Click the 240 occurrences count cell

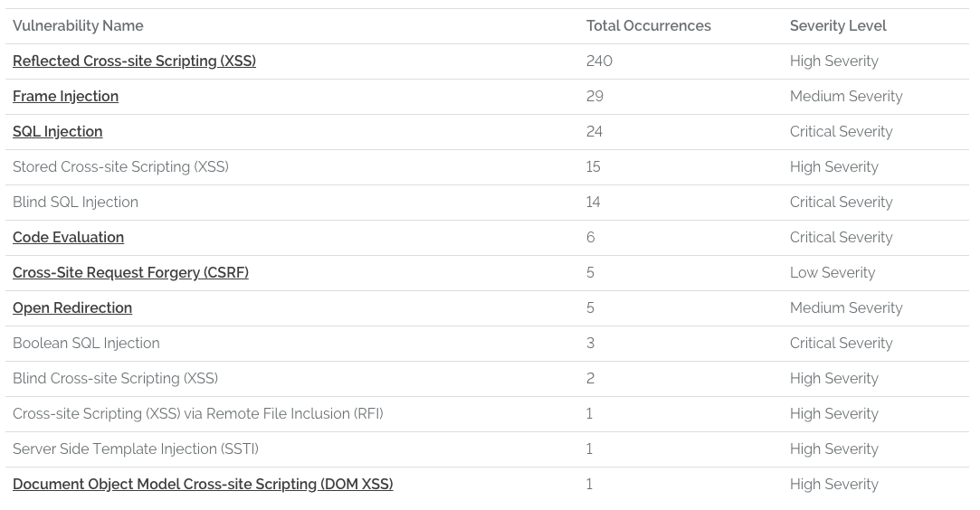(x=599, y=61)
